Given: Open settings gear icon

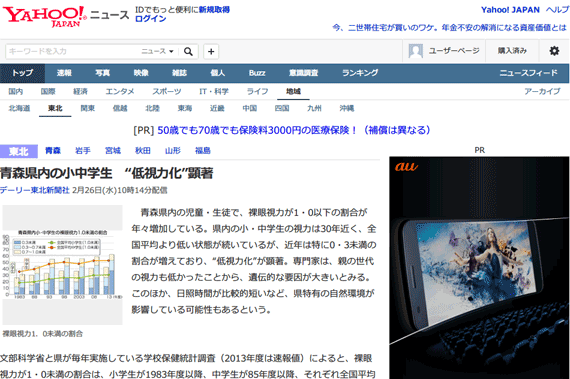Looking at the screenshot, I should (x=554, y=51).
